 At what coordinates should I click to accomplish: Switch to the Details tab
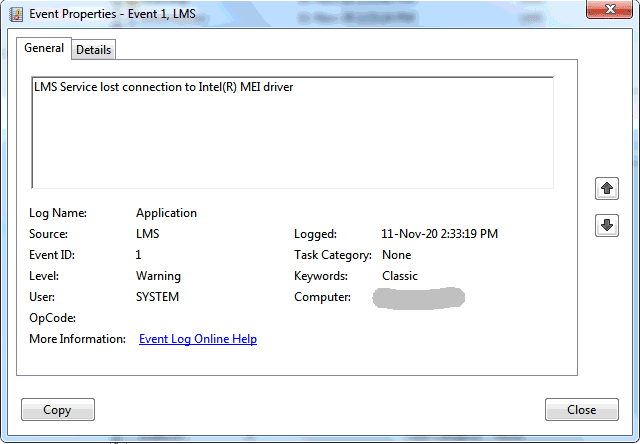pyautogui.click(x=94, y=50)
